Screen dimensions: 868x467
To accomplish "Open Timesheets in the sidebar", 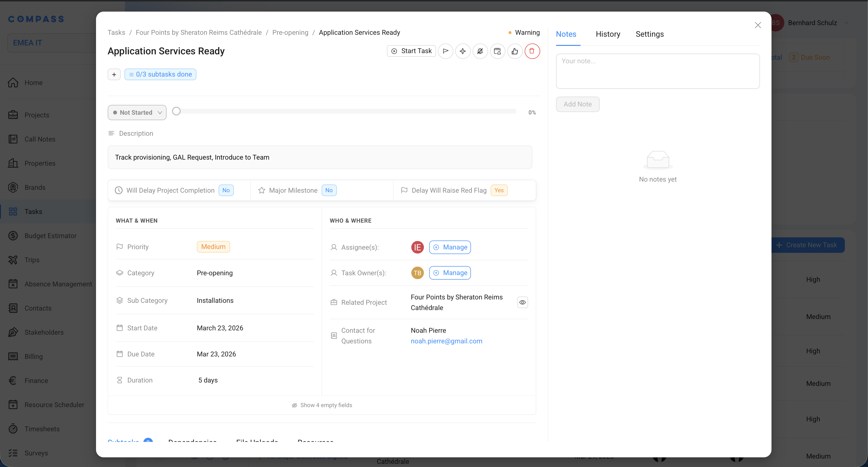I will pos(42,429).
